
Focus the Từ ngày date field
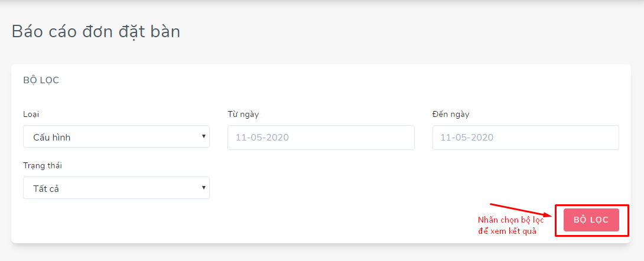(321, 138)
